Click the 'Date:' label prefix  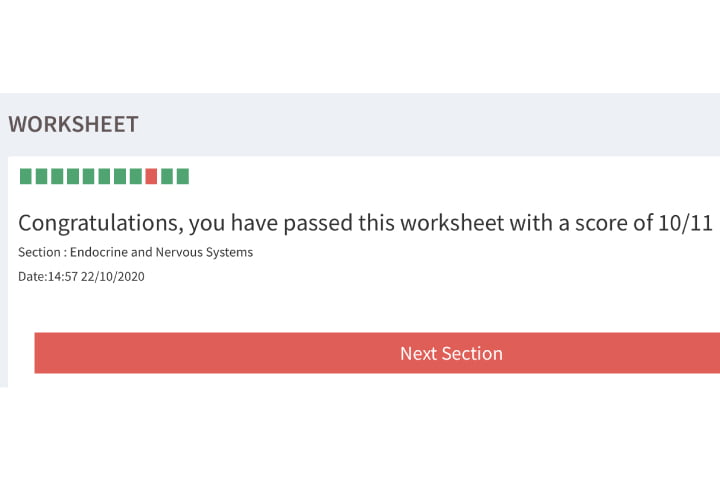click(32, 276)
